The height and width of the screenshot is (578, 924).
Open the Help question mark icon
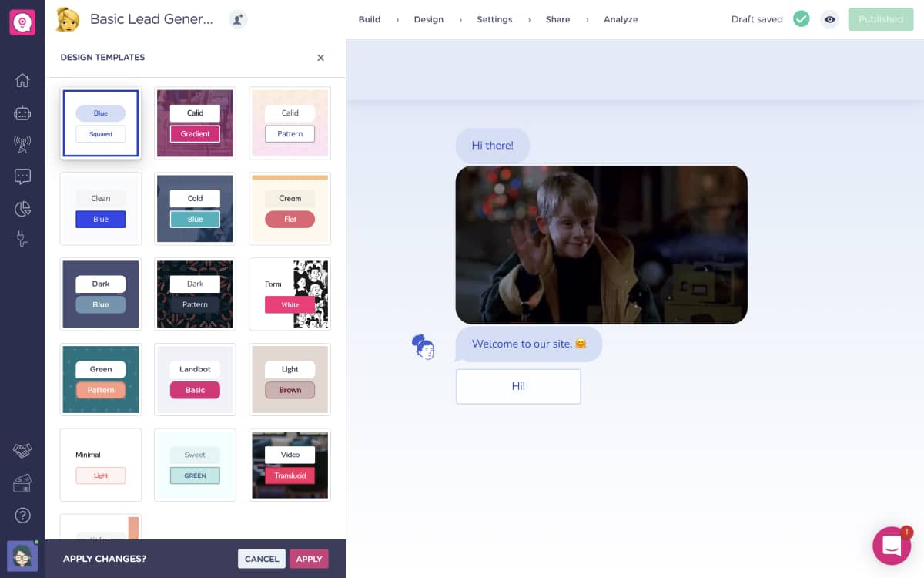pos(22,515)
